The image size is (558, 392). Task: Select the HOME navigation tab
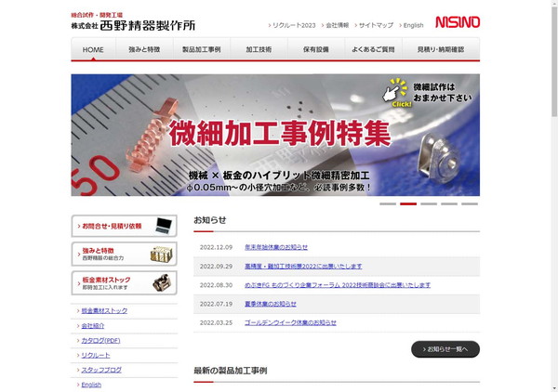[x=93, y=49]
